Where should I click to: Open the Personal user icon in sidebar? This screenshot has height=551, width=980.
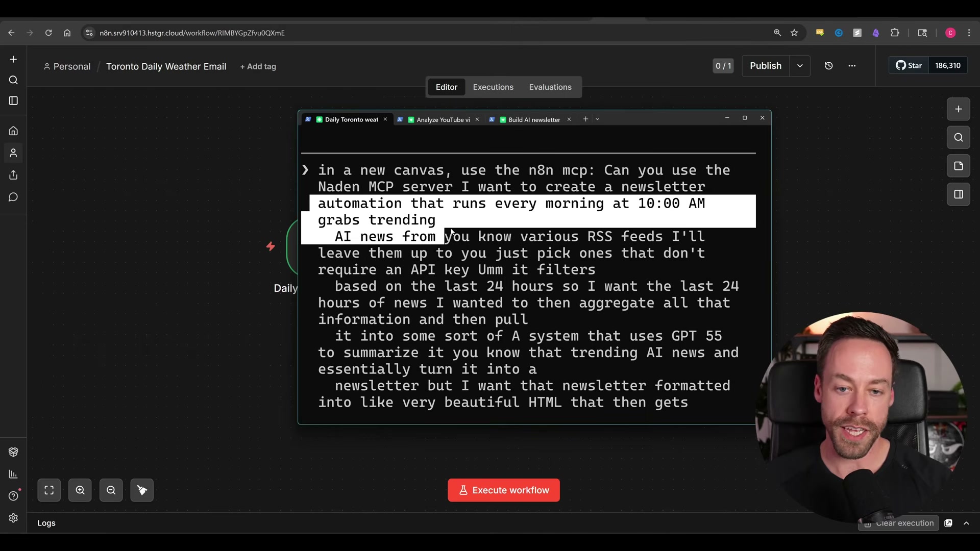13,153
